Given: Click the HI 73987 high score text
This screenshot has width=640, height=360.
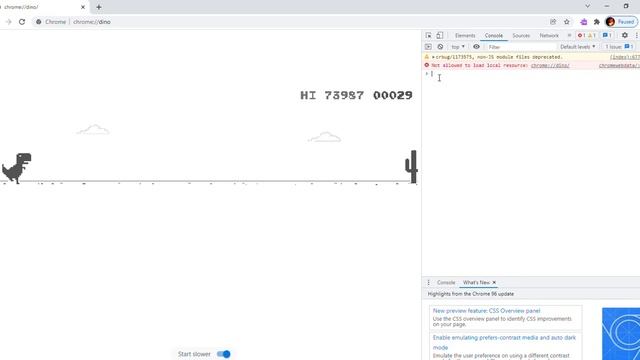Looking at the screenshot, I should click(x=332, y=96).
